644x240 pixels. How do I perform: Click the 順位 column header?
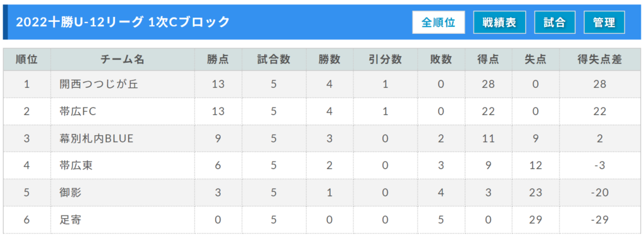point(26,60)
